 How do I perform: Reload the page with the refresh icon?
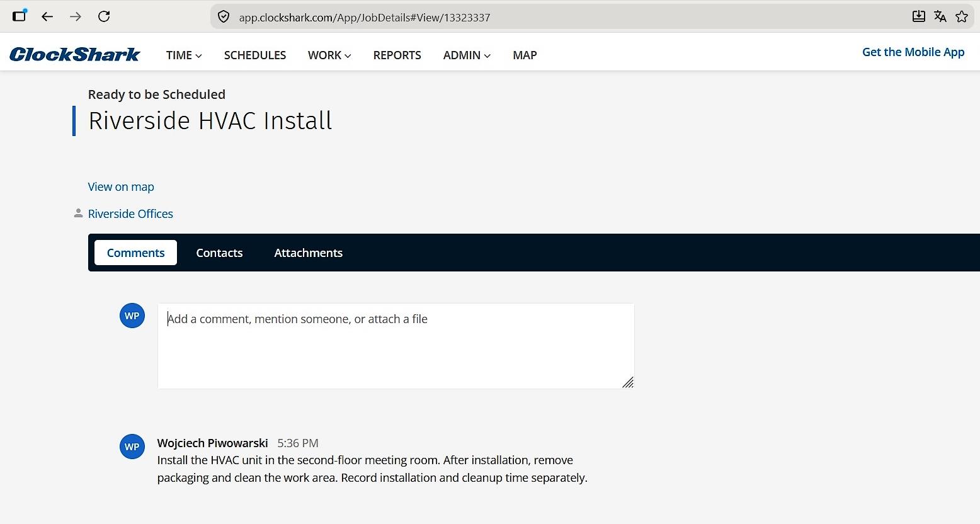point(104,16)
